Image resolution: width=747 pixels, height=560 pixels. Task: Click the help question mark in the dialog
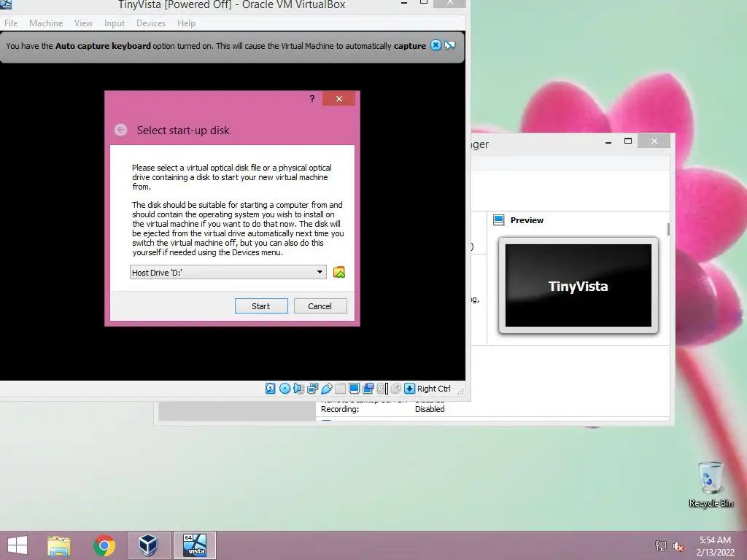point(312,98)
